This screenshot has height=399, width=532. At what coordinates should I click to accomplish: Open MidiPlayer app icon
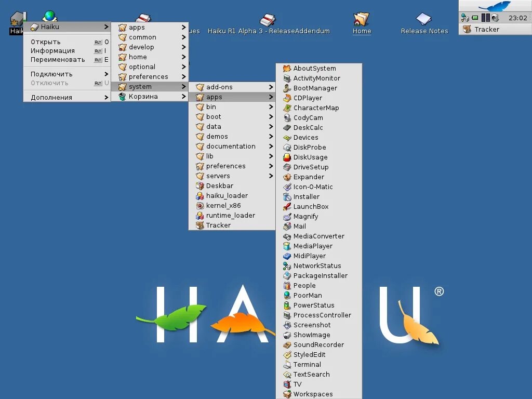(x=287, y=256)
